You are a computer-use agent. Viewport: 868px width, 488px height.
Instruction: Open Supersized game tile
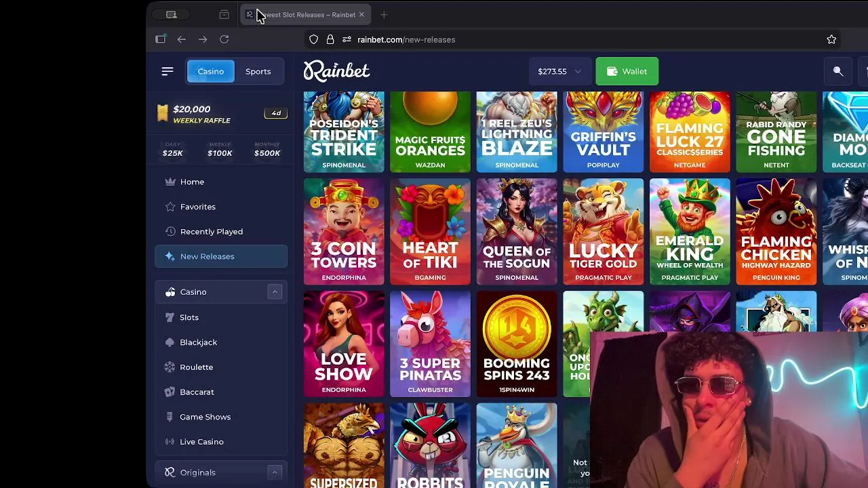(344, 445)
